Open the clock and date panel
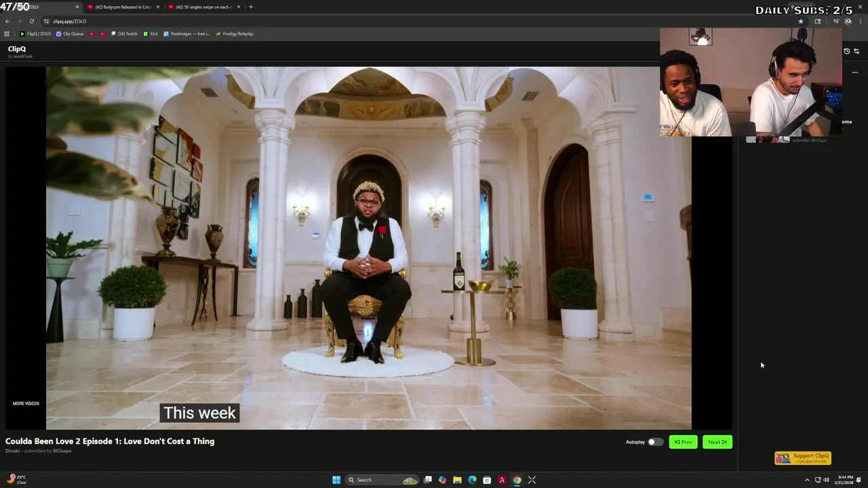 coord(844,480)
